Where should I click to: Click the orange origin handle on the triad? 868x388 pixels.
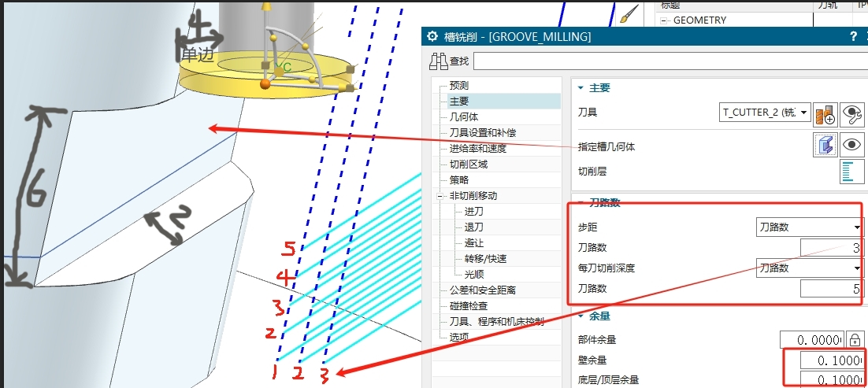click(265, 83)
